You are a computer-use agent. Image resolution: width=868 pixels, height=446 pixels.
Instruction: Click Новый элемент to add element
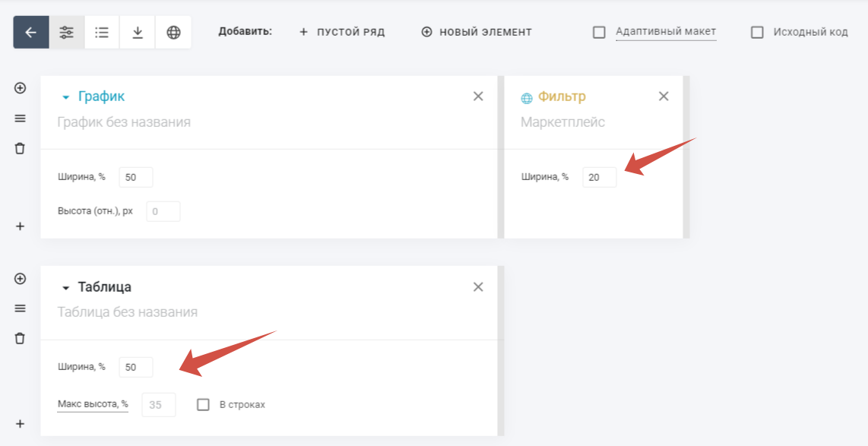tap(477, 32)
